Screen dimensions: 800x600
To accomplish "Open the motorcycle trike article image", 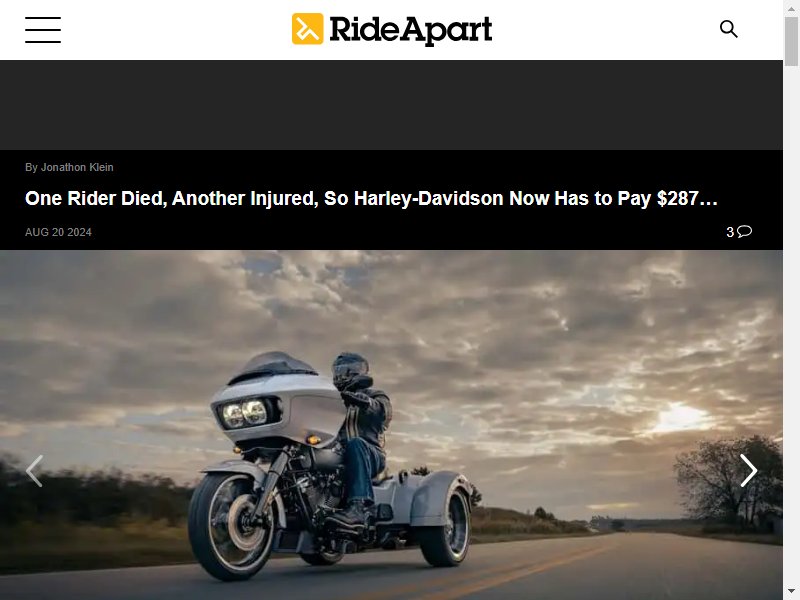I will click(x=391, y=425).
